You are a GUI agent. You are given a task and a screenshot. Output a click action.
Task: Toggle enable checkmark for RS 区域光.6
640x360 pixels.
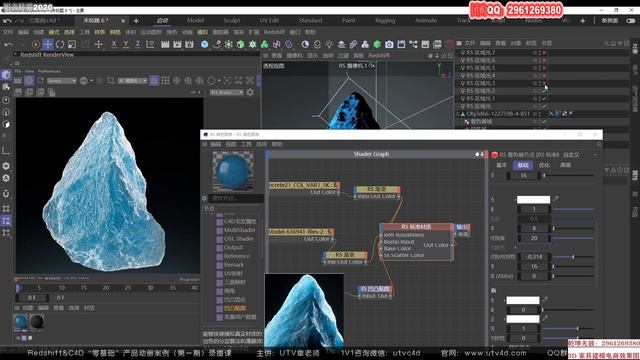pyautogui.click(x=544, y=60)
